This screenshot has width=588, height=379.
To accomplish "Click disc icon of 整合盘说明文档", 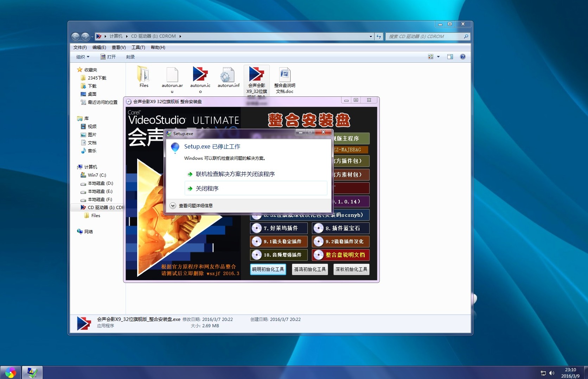I will [318, 255].
